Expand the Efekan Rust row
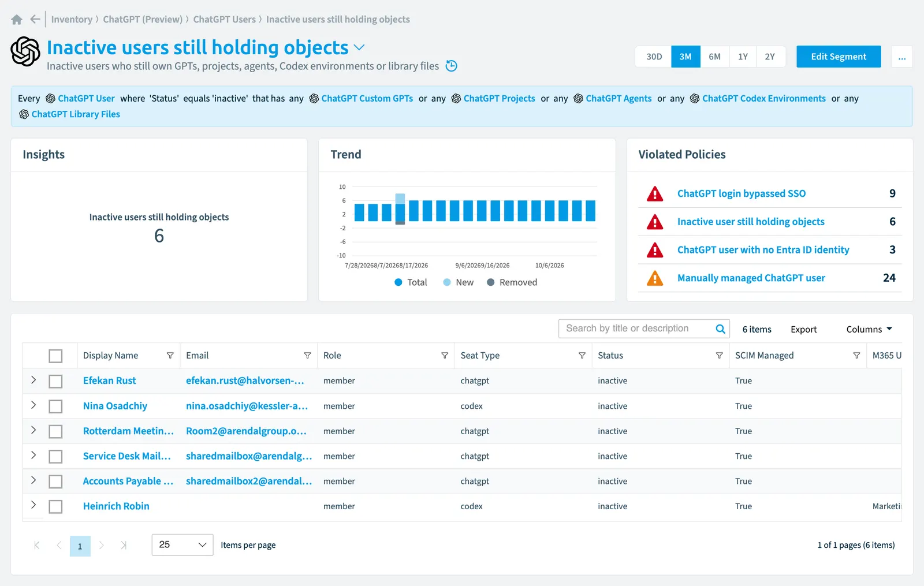Image resolution: width=924 pixels, height=586 pixels. click(33, 380)
